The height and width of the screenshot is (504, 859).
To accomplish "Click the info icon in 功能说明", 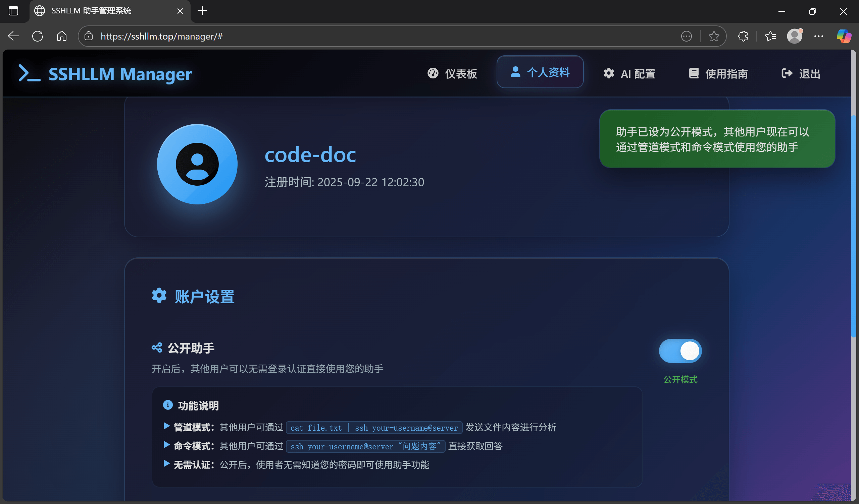I will pyautogui.click(x=167, y=405).
